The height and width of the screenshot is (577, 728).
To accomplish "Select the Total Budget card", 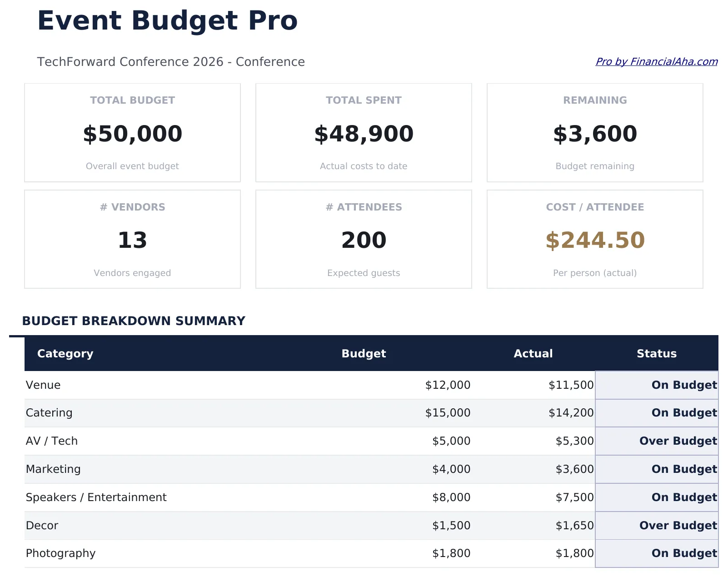I will 132,132.
